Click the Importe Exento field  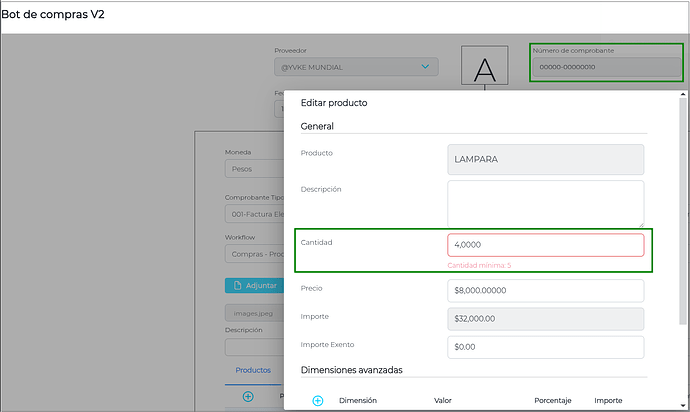point(545,347)
